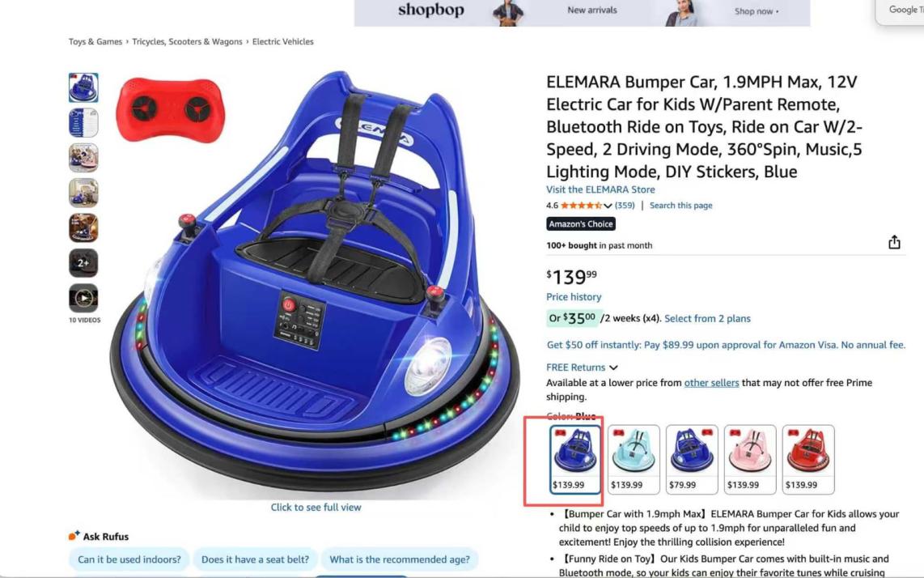Choose the light blue color swatch
Screen dimensions: 924x578
[634, 460]
